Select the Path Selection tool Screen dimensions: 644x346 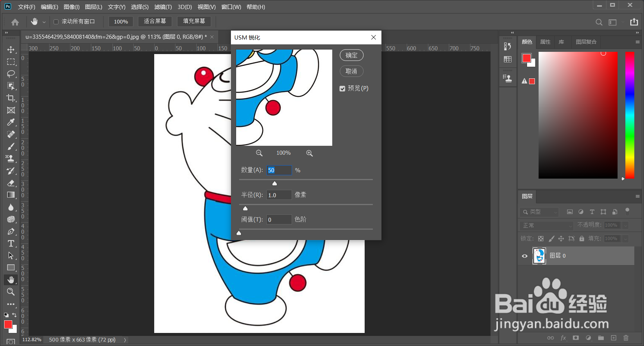point(11,256)
